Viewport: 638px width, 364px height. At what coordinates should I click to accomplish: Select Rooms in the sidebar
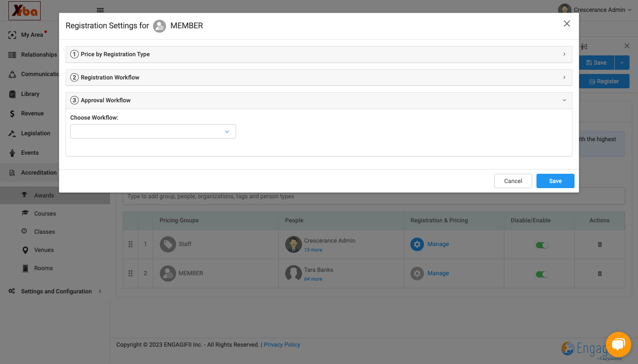[x=44, y=268]
